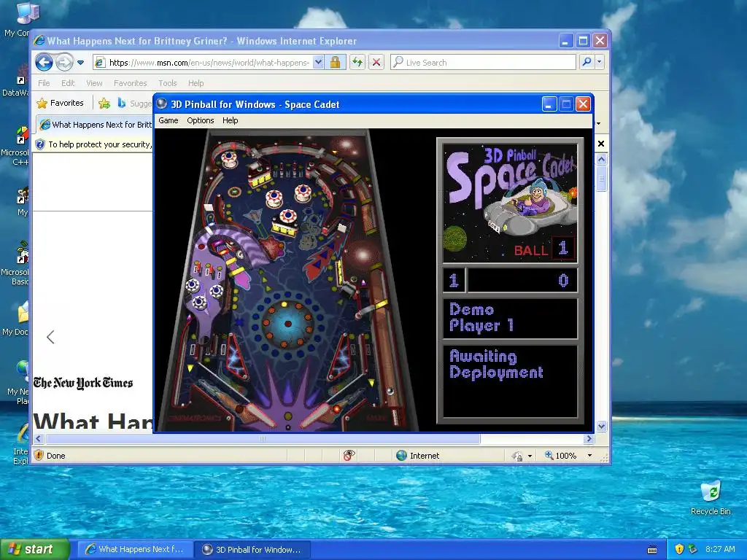Click the Refresh green arrows icon
747x560 pixels.
coord(357,63)
